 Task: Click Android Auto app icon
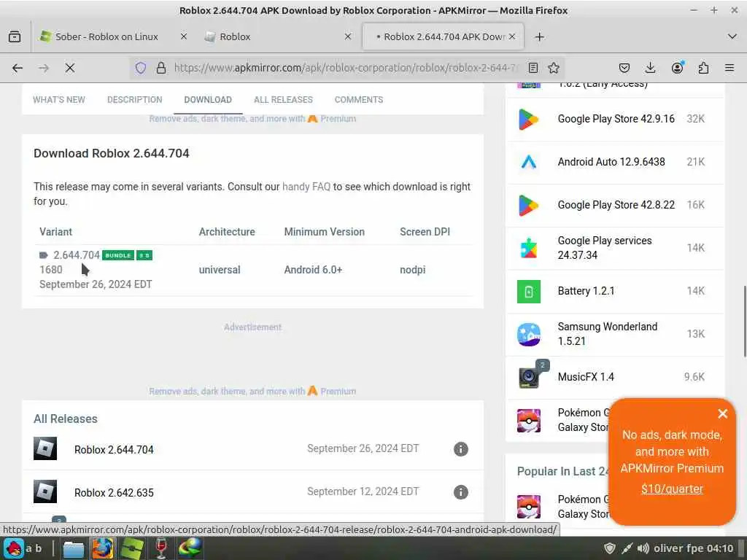coord(529,163)
